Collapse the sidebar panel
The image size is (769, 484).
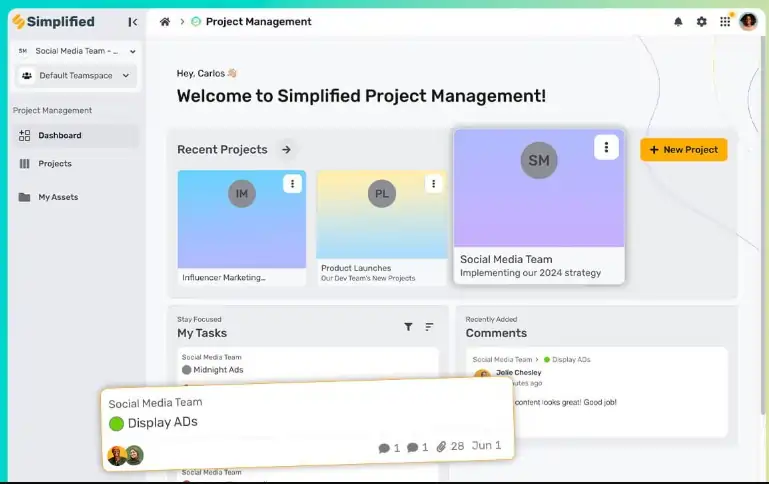(132, 22)
